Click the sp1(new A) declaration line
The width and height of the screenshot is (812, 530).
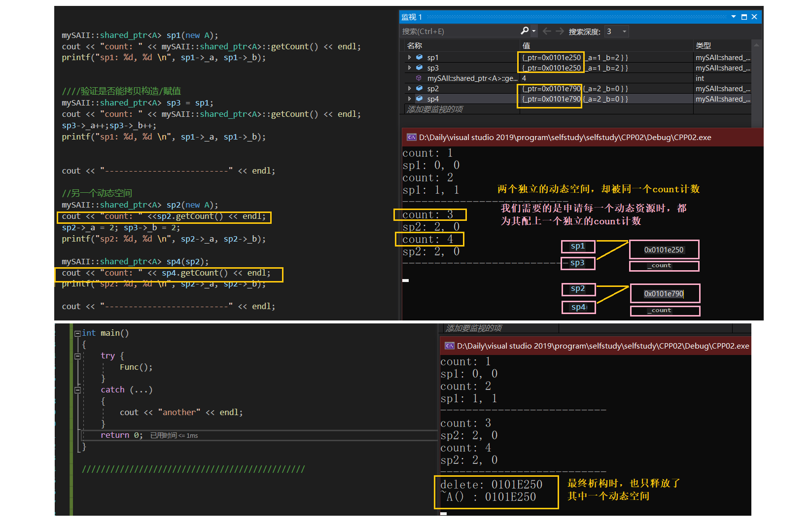coord(140,35)
